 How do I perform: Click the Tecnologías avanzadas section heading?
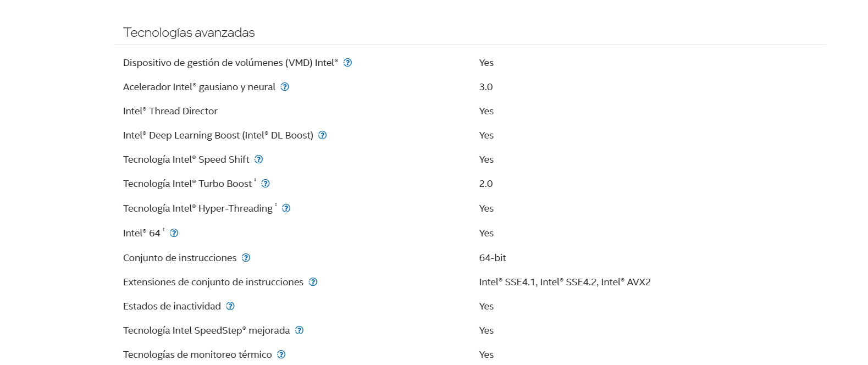[189, 32]
